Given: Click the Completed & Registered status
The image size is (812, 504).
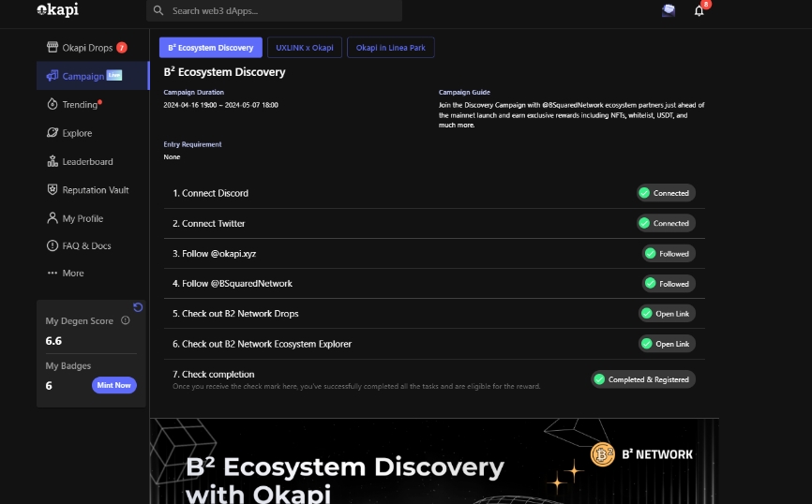Looking at the screenshot, I should click(642, 379).
